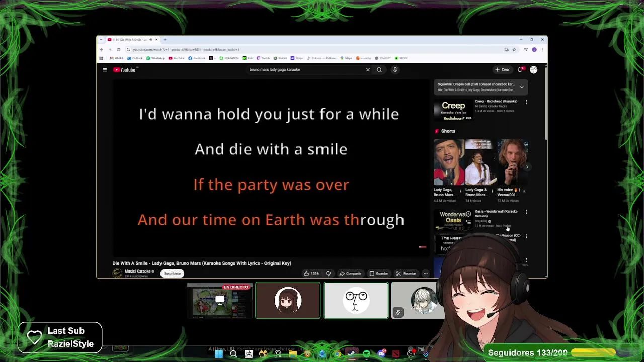Click the Suscribirse button
This screenshot has width=644, height=362.
[172, 274]
